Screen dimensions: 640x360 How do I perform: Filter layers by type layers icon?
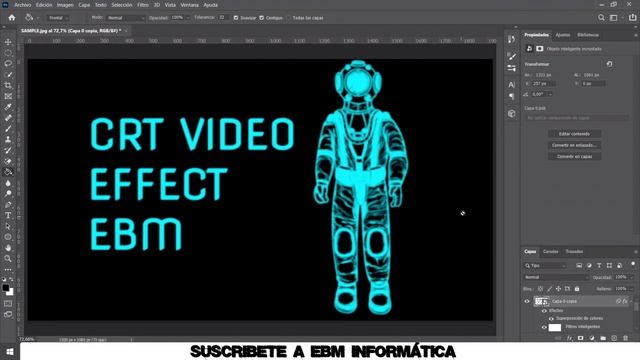coord(599,265)
